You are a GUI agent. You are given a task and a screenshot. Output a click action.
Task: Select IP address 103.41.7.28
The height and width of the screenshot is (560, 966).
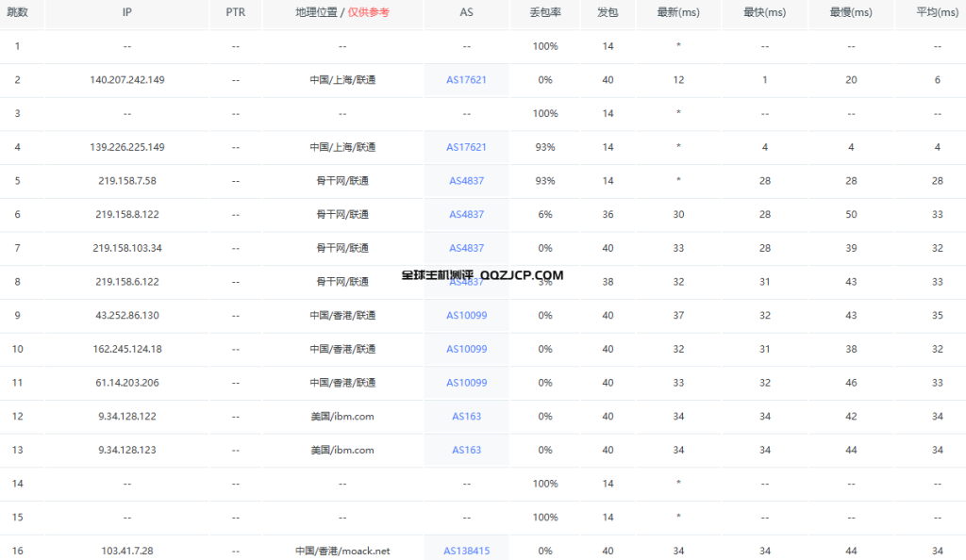pos(126,551)
